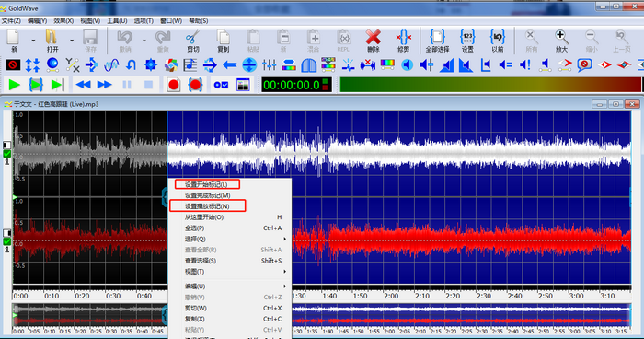Viewport: 644px width, 339px height.
Task: Click the red X Delete icon
Action: (373, 38)
